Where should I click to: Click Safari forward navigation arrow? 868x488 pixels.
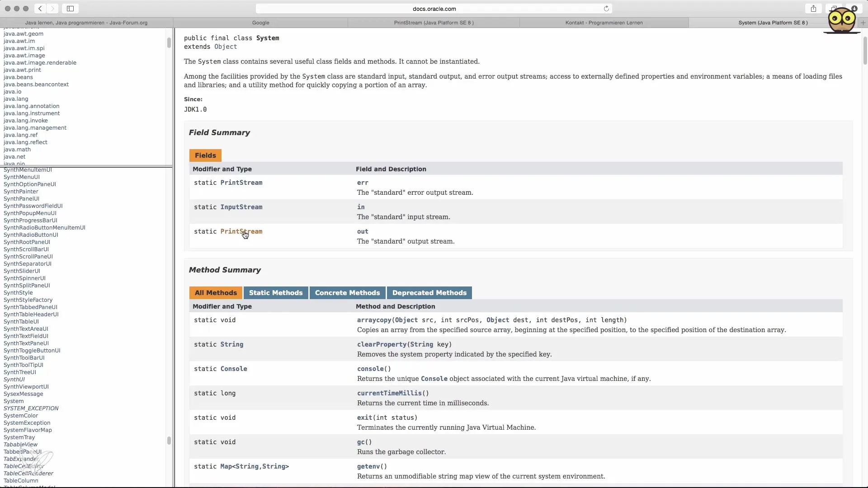coord(52,9)
